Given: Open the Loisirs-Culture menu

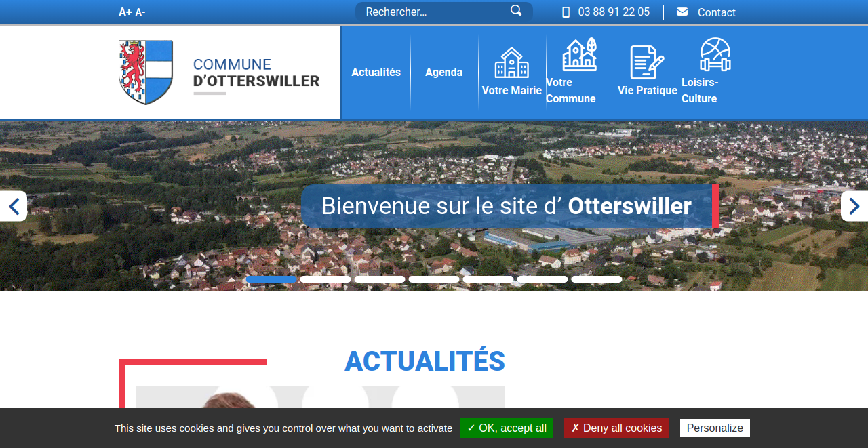Looking at the screenshot, I should tap(700, 90).
